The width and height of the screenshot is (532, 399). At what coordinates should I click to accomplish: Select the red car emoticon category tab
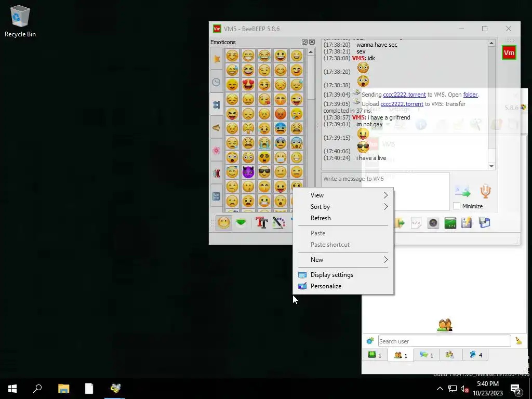(x=217, y=173)
